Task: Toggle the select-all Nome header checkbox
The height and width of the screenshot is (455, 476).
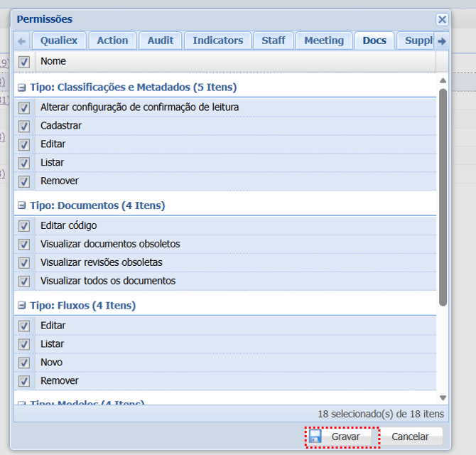Action: (x=24, y=62)
